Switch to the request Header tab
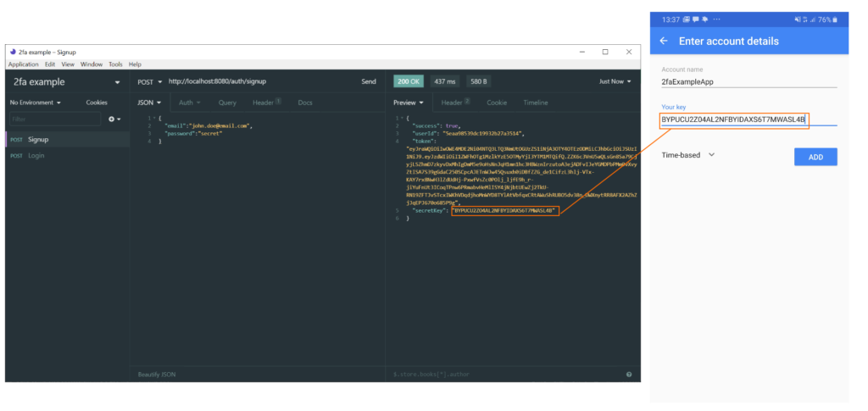Image resolution: width=868 pixels, height=411 pixels. coord(267,103)
